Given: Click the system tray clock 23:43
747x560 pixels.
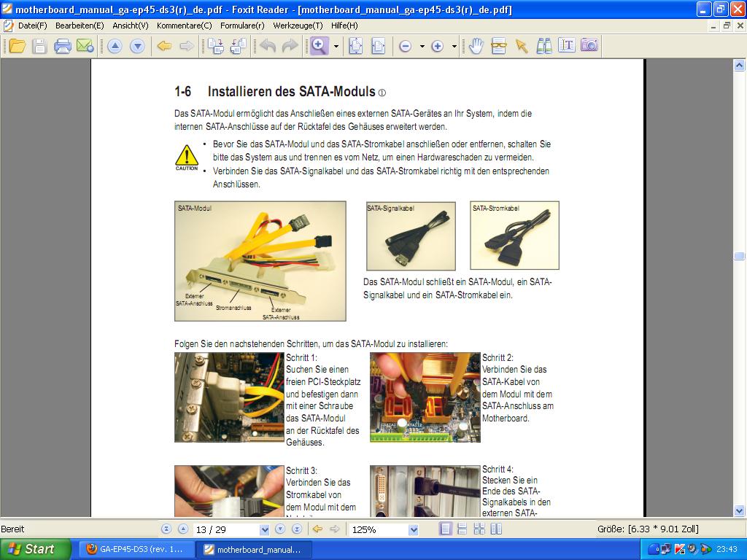Looking at the screenshot, I should tap(727, 549).
